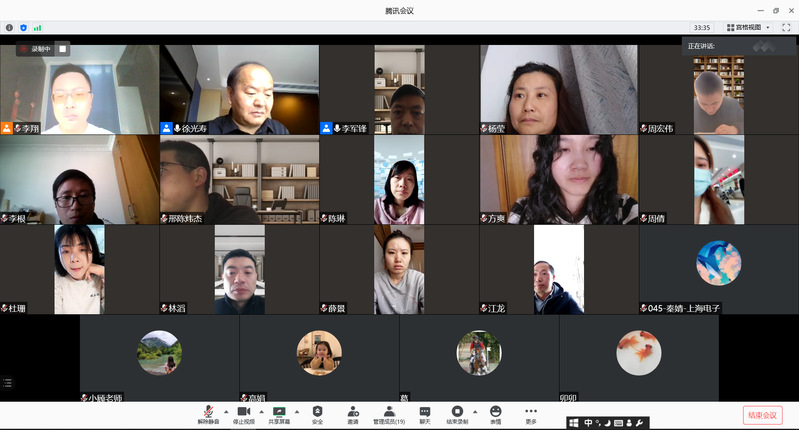799x430 pixels.
Task: Open the Invite (邀请) participants icon
Action: click(x=353, y=412)
